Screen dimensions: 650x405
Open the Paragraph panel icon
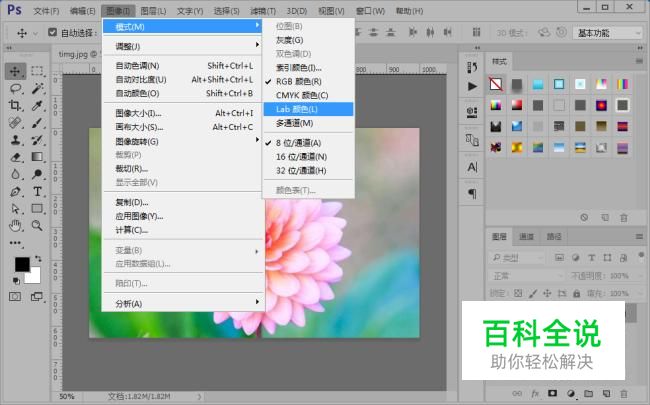coord(472,194)
